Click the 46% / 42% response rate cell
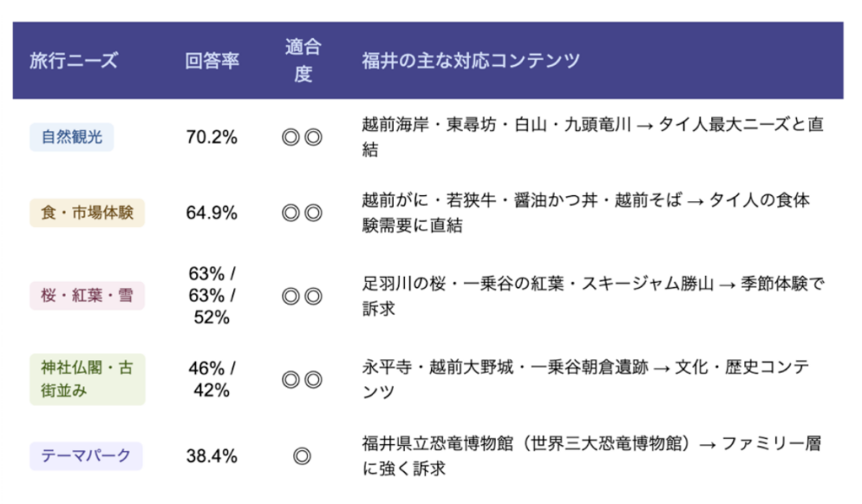 click(212, 379)
